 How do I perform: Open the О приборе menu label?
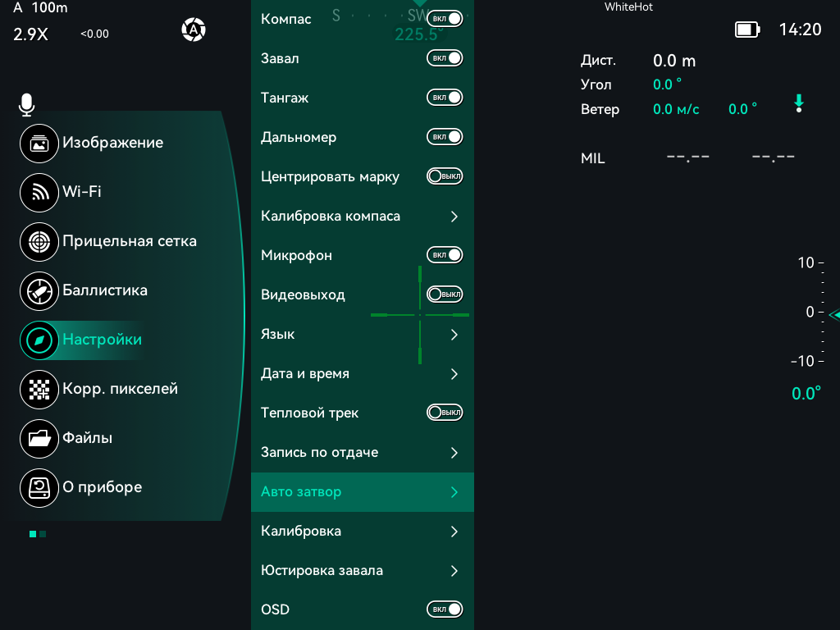[x=103, y=487]
